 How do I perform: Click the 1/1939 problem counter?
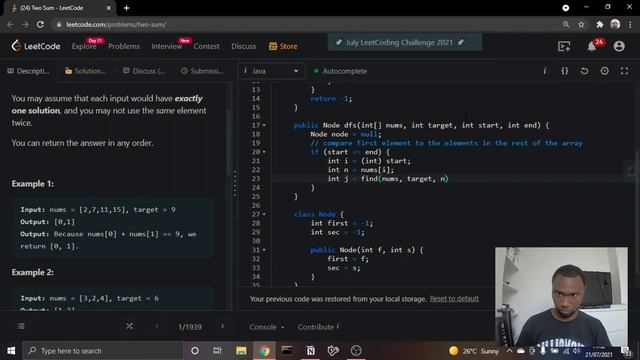point(190,327)
